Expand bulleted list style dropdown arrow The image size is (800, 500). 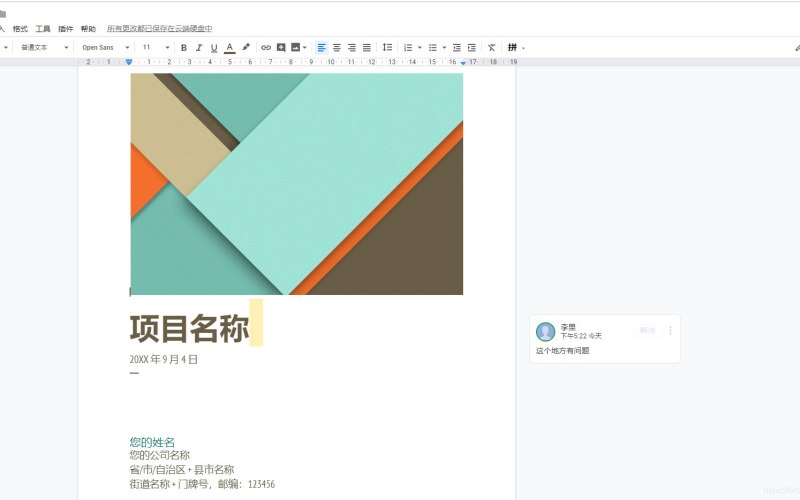444,47
